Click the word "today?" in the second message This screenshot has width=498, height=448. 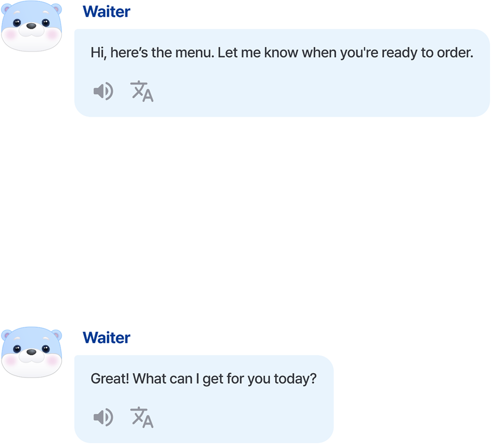click(x=295, y=379)
